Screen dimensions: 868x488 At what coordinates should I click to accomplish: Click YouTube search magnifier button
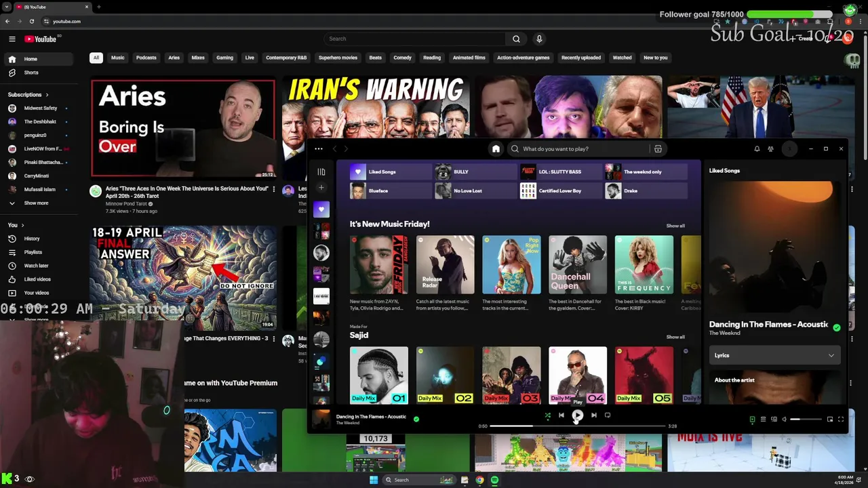tap(516, 39)
